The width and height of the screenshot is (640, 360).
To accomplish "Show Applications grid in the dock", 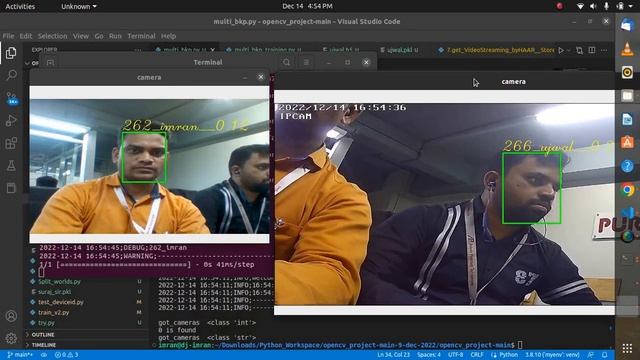I will (x=627, y=348).
